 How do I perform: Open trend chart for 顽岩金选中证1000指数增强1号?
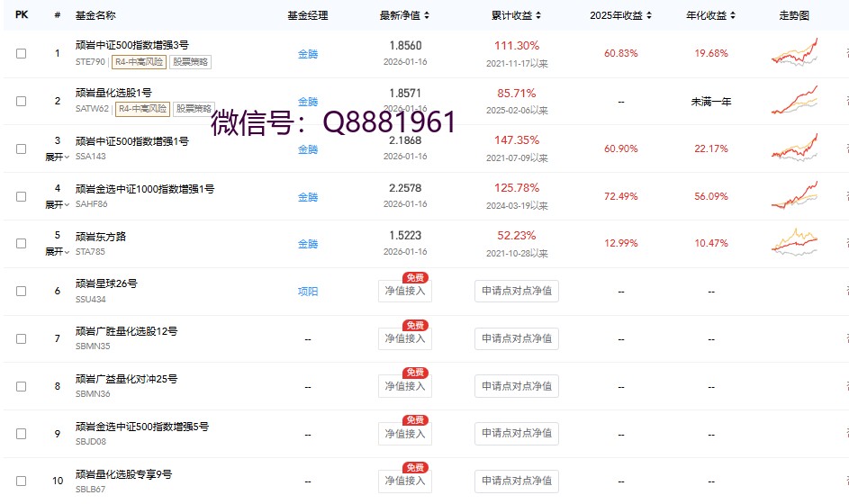pyautogui.click(x=794, y=196)
